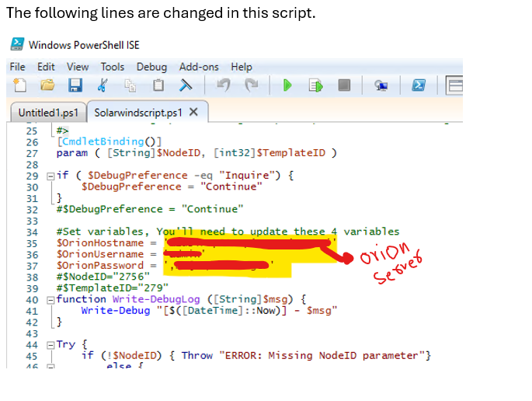Click the $OrionUsername variable text
The image size is (532, 401).
(x=100, y=254)
